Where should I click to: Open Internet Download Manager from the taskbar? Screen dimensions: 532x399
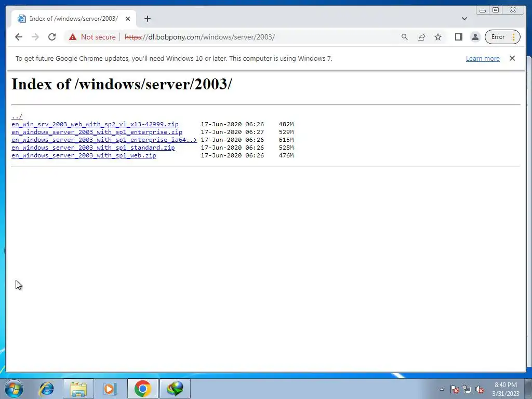[x=175, y=389]
